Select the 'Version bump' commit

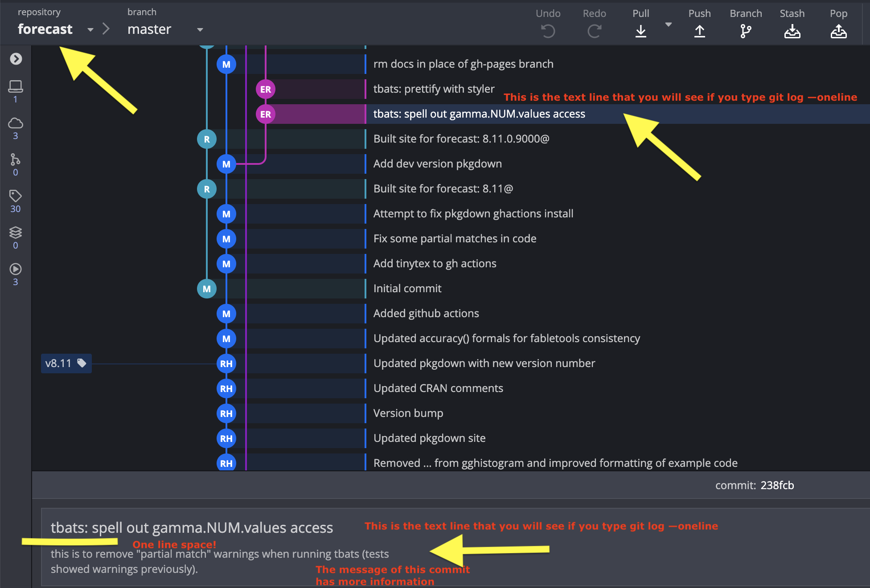coord(408,413)
